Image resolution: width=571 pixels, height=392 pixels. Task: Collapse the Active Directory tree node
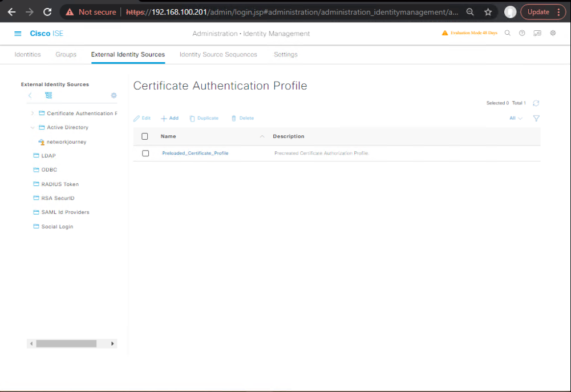coord(33,127)
